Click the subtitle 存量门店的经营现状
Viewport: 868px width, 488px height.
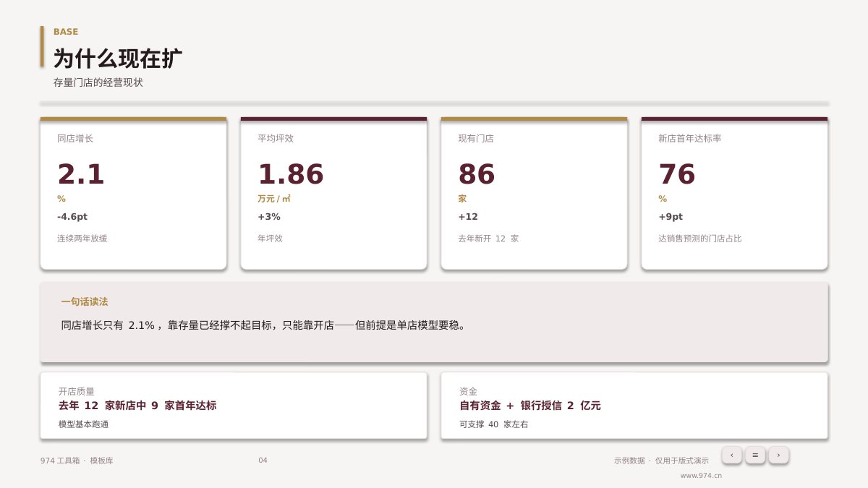pyautogui.click(x=98, y=82)
